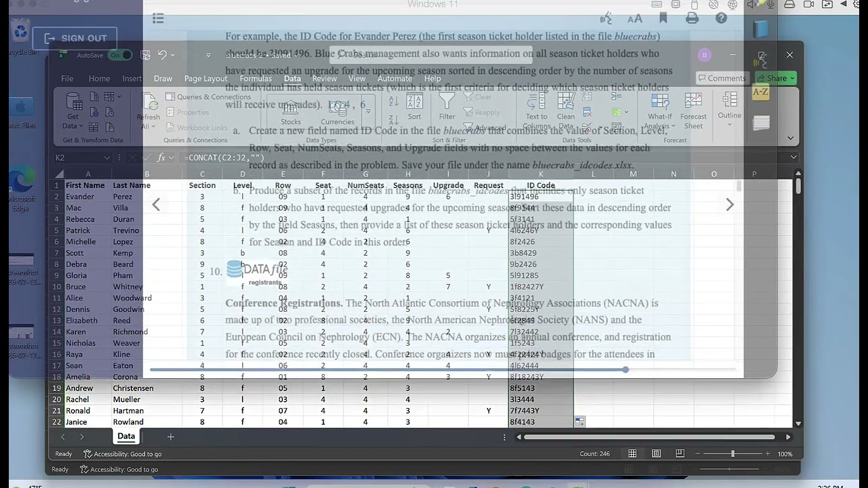Click the reader progress slider knob
The height and width of the screenshot is (488, 868).
point(625,369)
